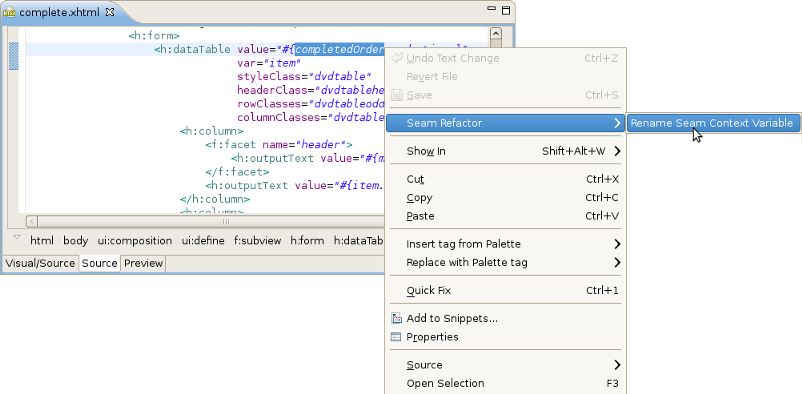Select ui:define in the breadcrumb

[203, 240]
